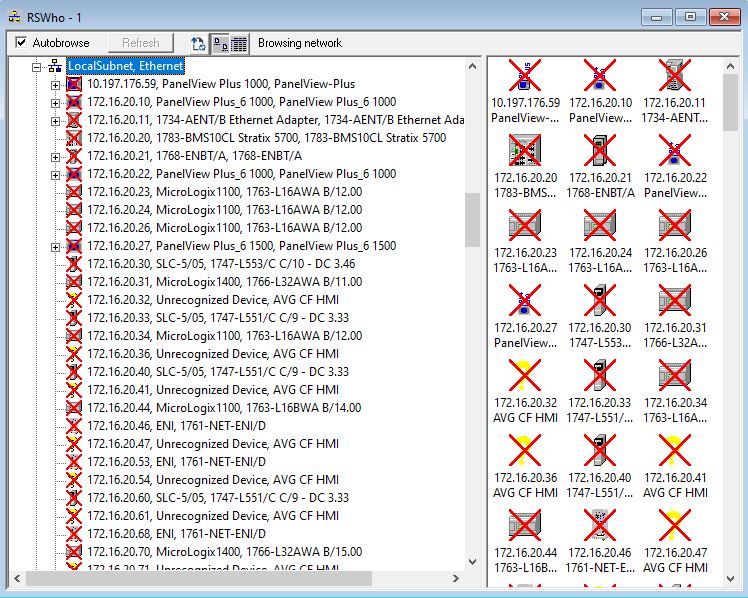
Task: Click 172.16.20.31 1766-L32A icon in right pane
Action: tap(675, 300)
